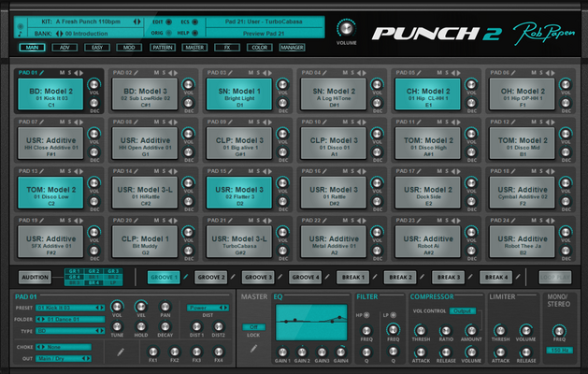
Task: Click the pencil edit icon next to PAD 01
Action: [42, 73]
